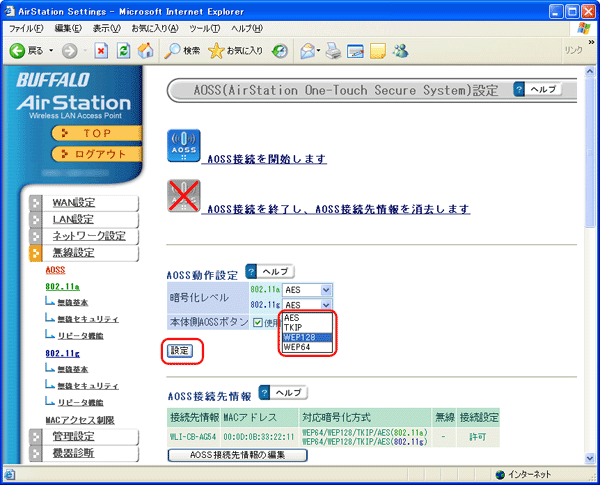The height and width of the screenshot is (485, 600).
Task: Print the page using the printer icon
Action: [x=333, y=51]
